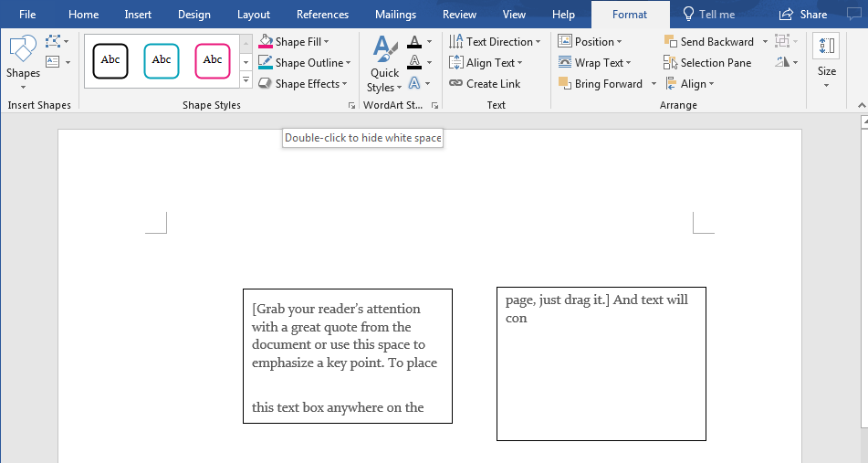Switch to the References tab
This screenshot has height=463, width=868.
click(323, 15)
